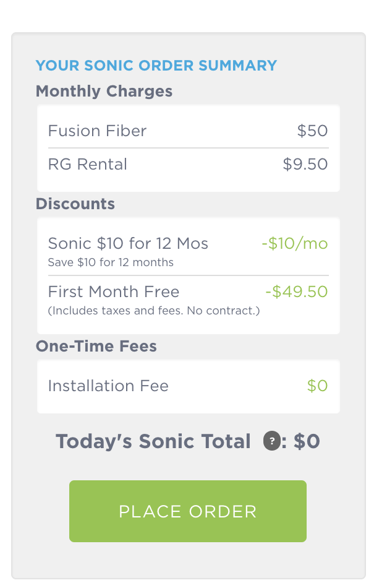Image resolution: width=387 pixels, height=588 pixels.
Task: Click the Includes taxes and fees note
Action: pos(154,311)
